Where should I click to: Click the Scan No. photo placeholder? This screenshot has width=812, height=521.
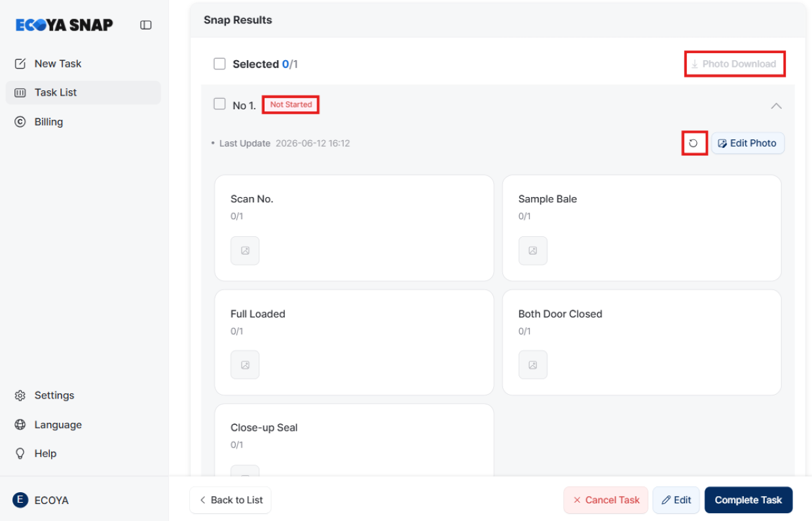point(245,251)
